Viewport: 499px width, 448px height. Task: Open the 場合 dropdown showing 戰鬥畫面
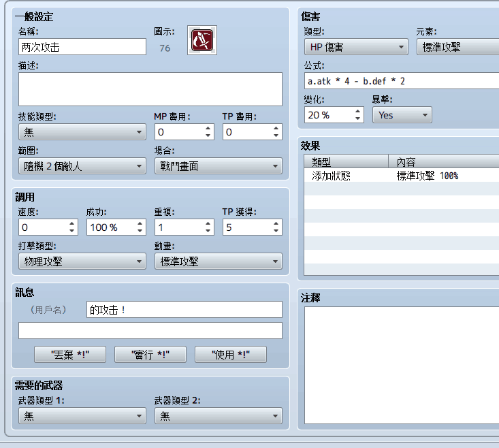click(x=219, y=165)
